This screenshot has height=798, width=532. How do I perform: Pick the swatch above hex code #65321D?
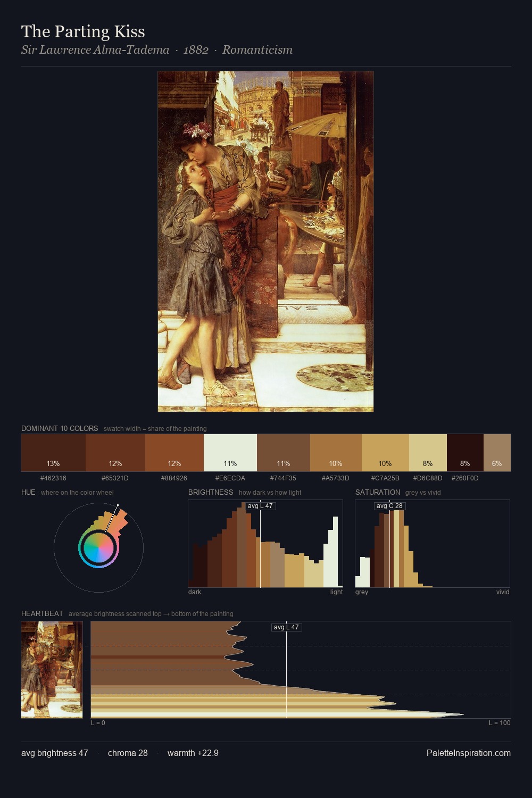pos(115,453)
